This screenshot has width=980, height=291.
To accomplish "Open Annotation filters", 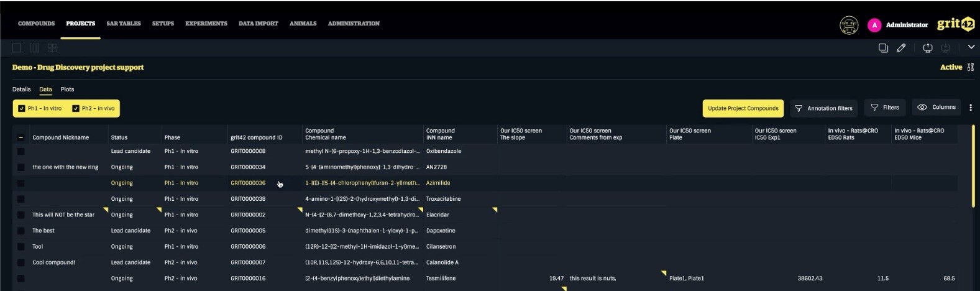I will [824, 108].
